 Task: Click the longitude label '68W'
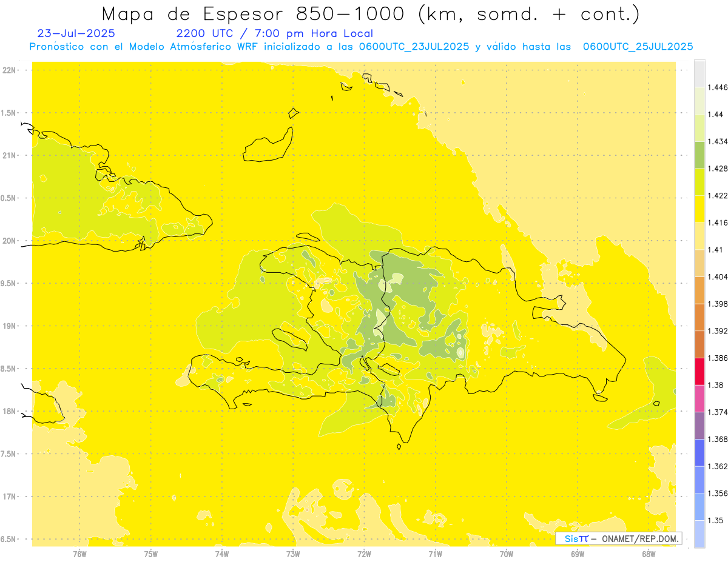click(x=649, y=554)
